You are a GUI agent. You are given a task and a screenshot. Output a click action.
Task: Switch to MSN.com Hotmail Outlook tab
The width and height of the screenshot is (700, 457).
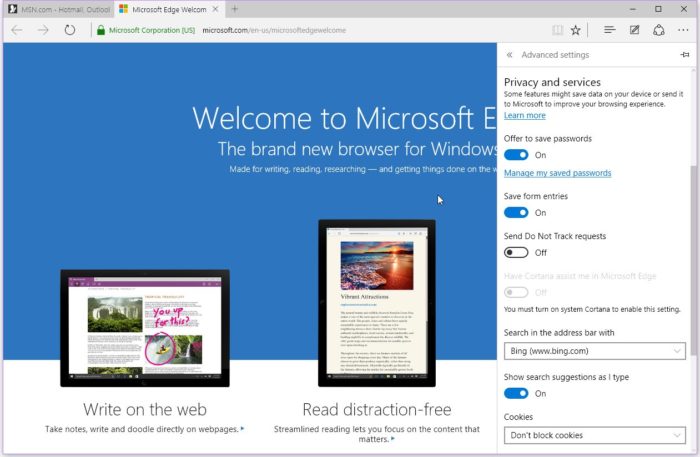(x=59, y=9)
